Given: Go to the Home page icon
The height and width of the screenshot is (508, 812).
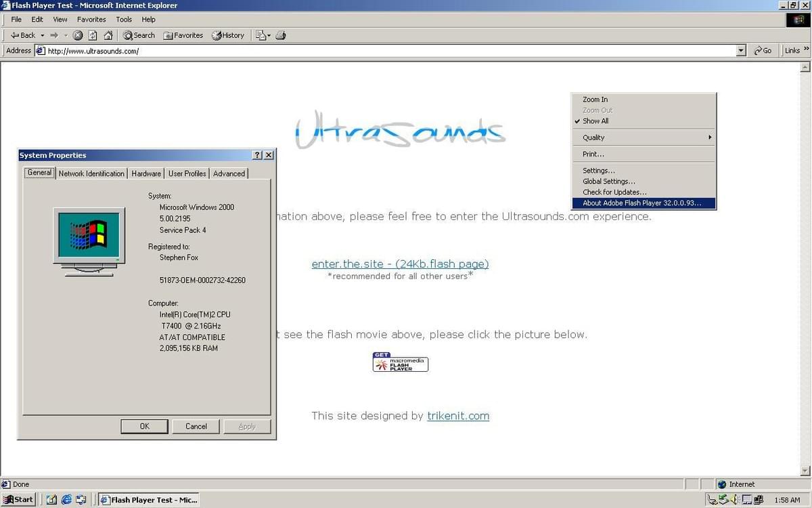Looking at the screenshot, I should pyautogui.click(x=108, y=35).
